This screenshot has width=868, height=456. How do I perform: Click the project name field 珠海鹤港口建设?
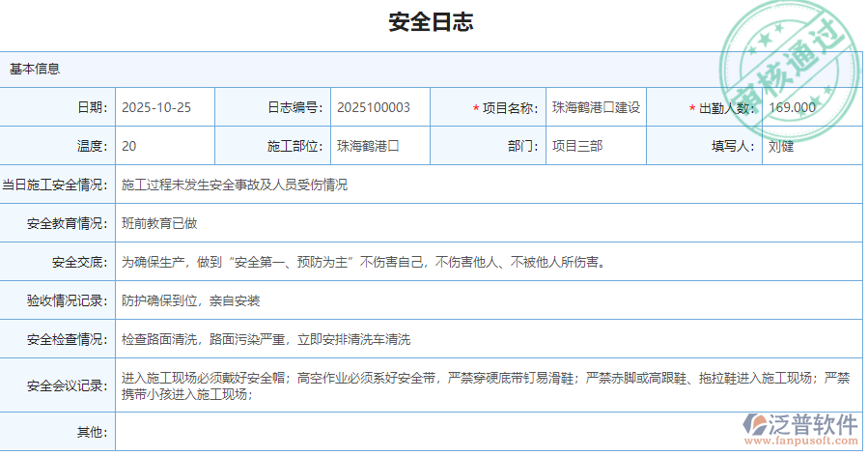tap(596, 107)
